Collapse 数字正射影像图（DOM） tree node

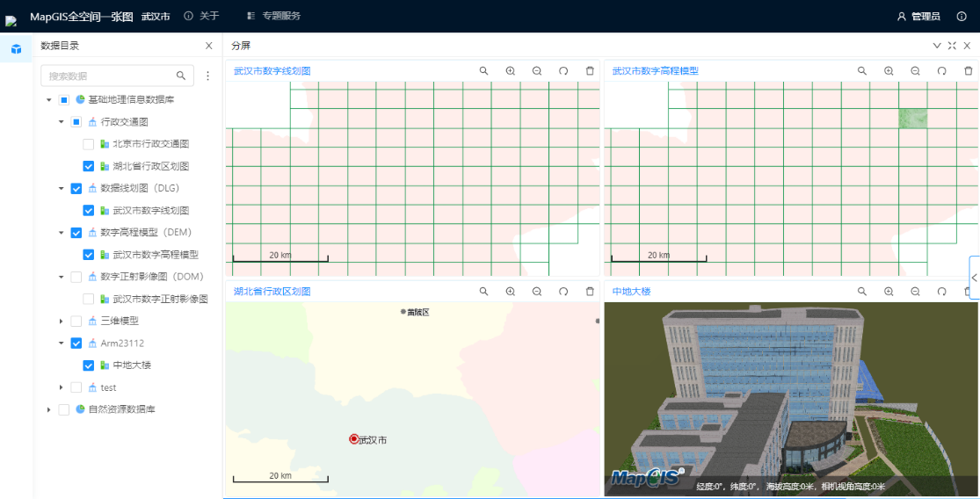(62, 277)
